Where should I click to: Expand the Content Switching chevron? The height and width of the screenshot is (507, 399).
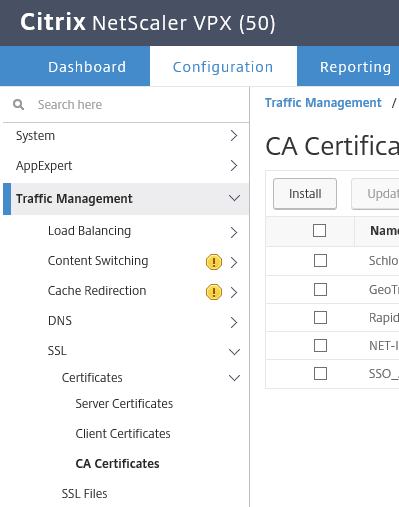point(234,262)
